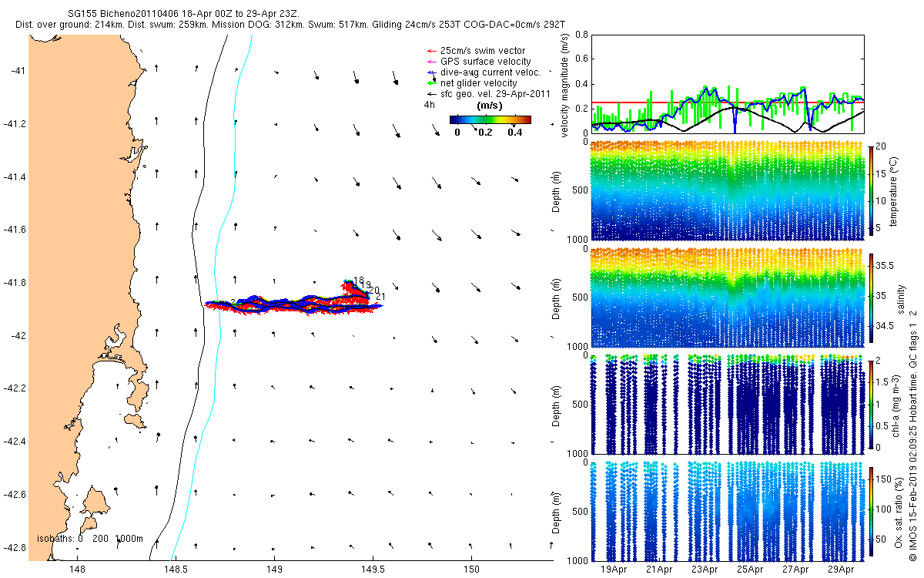The height and width of the screenshot is (578, 924).
Task: Select the 'net glider velocity' legend label
Action: 478,82
